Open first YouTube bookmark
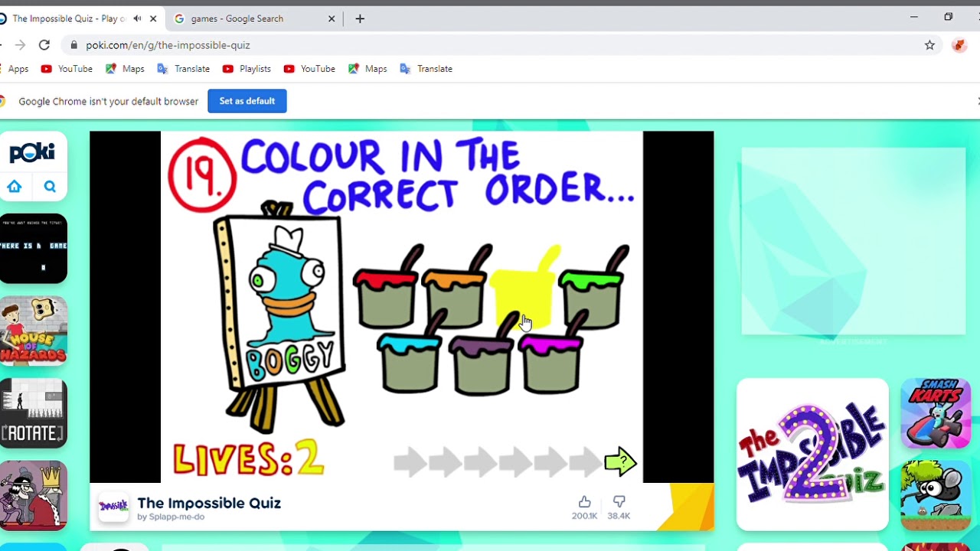This screenshot has height=551, width=980. click(x=67, y=69)
